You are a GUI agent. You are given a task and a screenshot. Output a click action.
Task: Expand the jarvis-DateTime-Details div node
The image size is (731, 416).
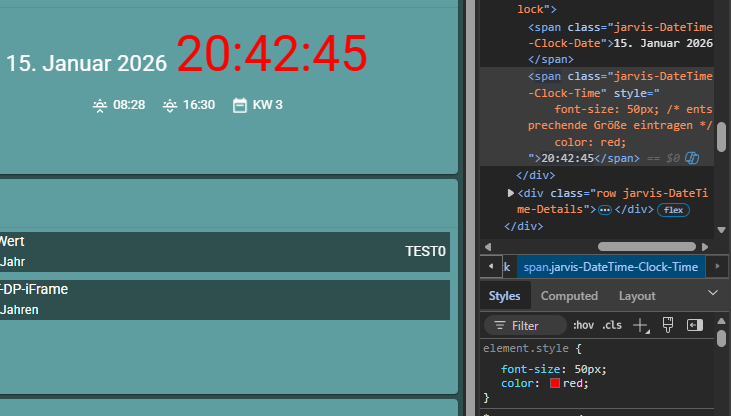pyautogui.click(x=510, y=193)
